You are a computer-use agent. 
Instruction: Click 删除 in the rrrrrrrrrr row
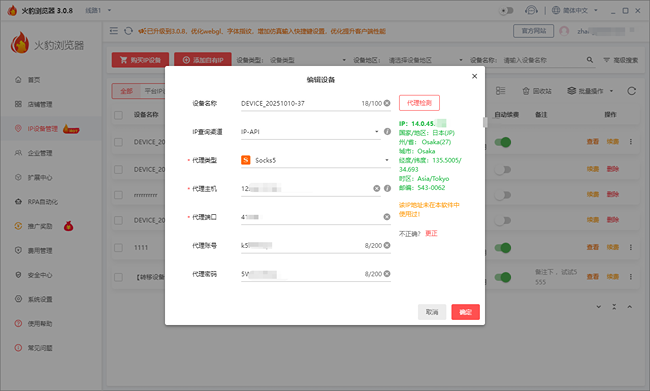pyautogui.click(x=613, y=194)
